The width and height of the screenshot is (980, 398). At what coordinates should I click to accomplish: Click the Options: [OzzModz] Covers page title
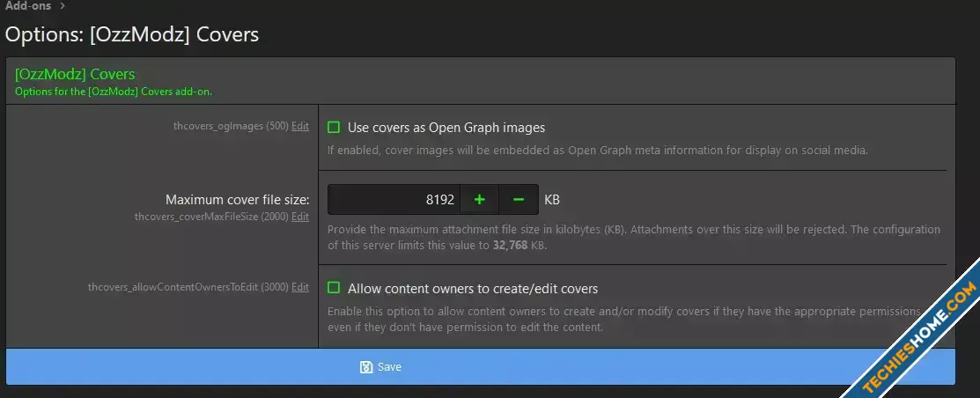click(132, 33)
